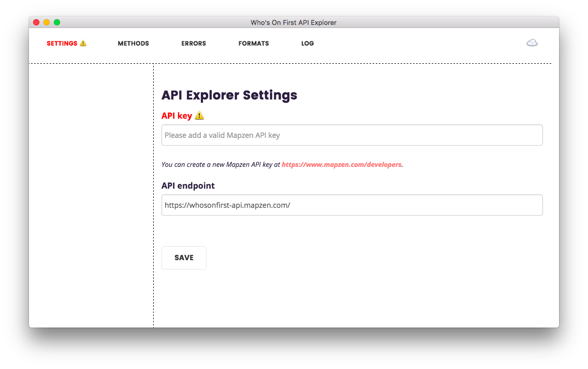Click the API Explorer Settings heading

coord(229,95)
